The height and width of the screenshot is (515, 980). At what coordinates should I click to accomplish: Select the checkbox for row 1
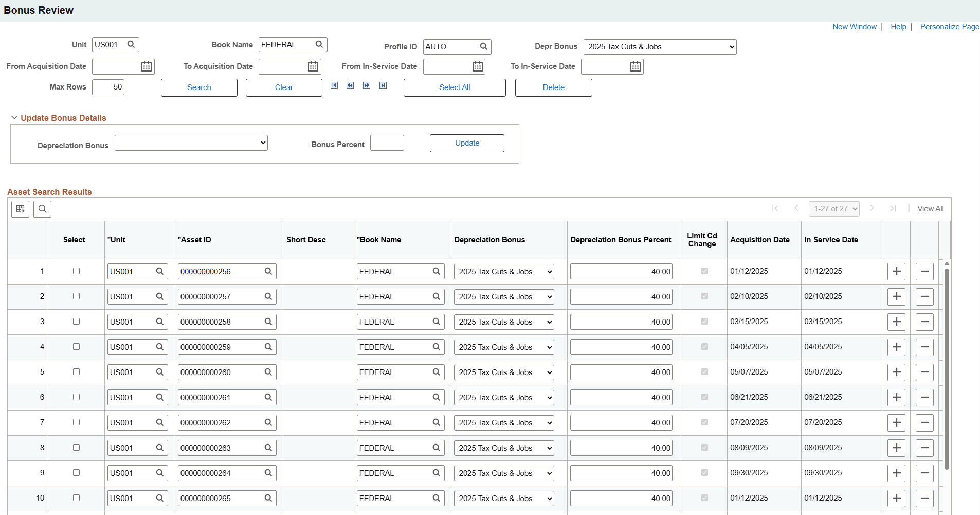click(77, 271)
